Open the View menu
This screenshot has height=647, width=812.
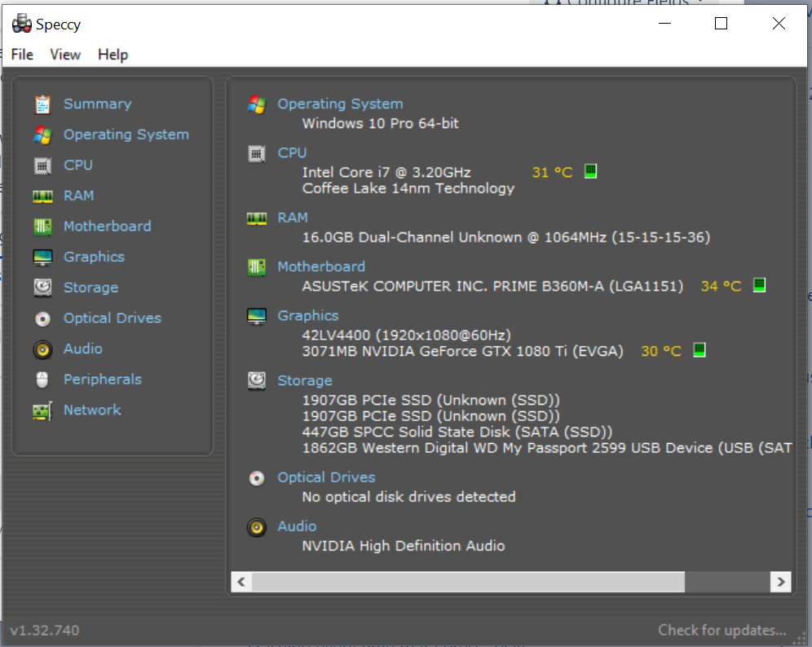click(x=65, y=55)
